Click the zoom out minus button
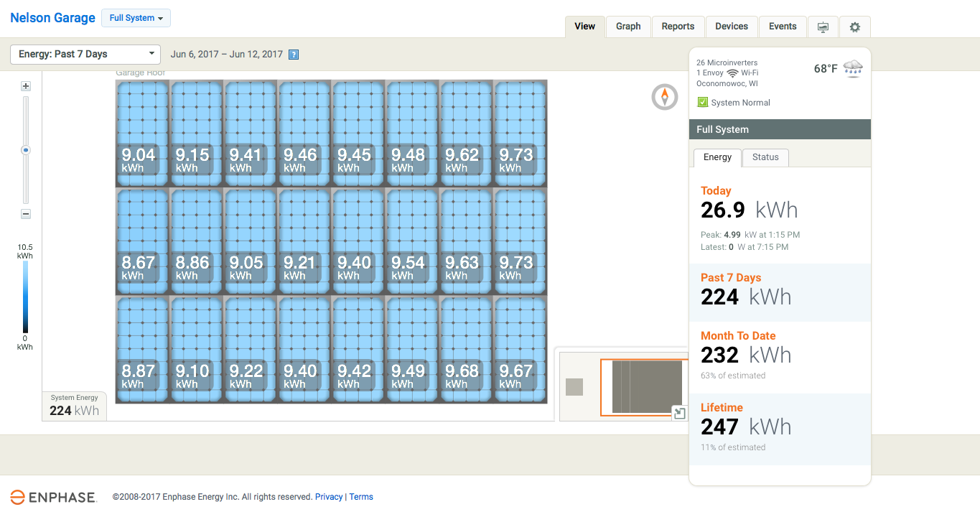The image size is (980, 517). (26, 214)
